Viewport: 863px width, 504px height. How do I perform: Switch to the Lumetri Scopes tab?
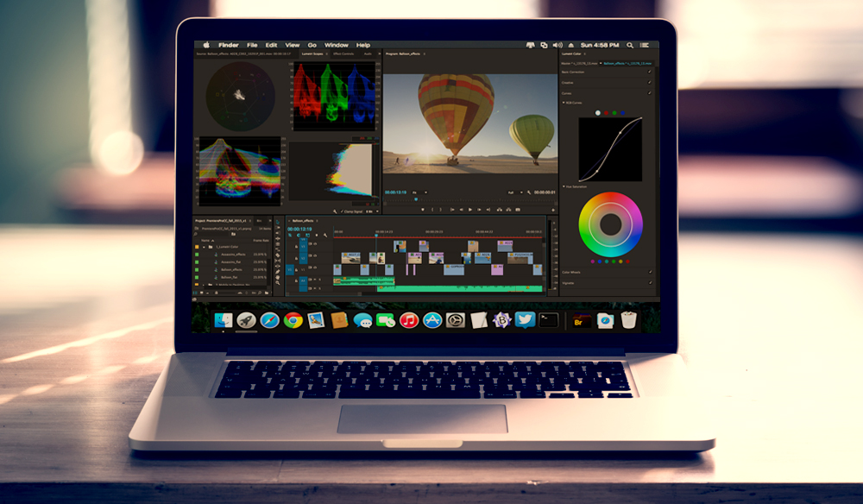313,54
